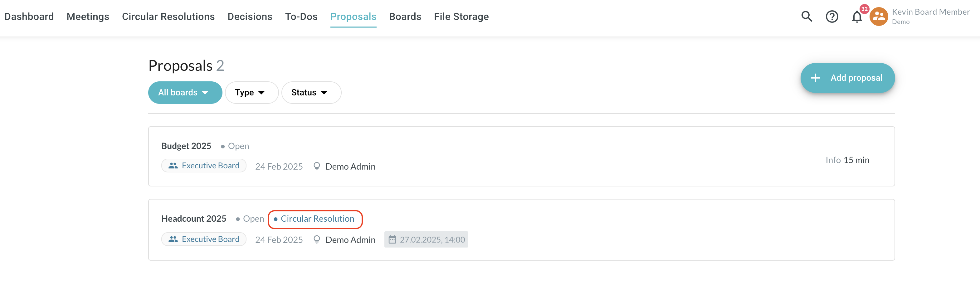Click the Kevin Board Member avatar icon
Screen dimensions: 980x289
(879, 17)
